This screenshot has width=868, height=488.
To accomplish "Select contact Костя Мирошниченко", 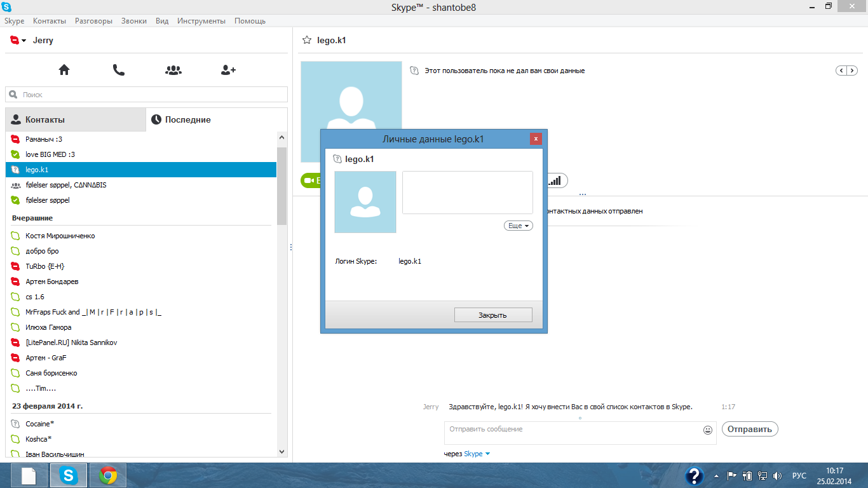I will tap(141, 236).
